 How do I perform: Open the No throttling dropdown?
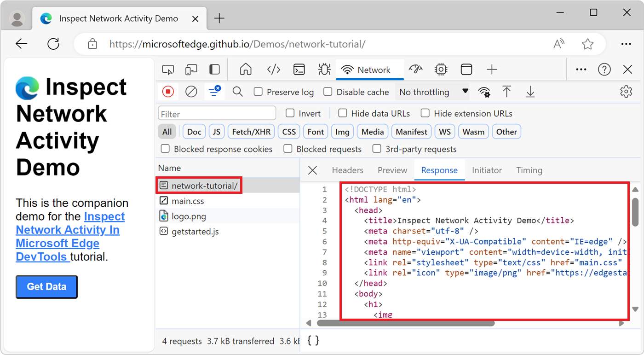point(431,92)
